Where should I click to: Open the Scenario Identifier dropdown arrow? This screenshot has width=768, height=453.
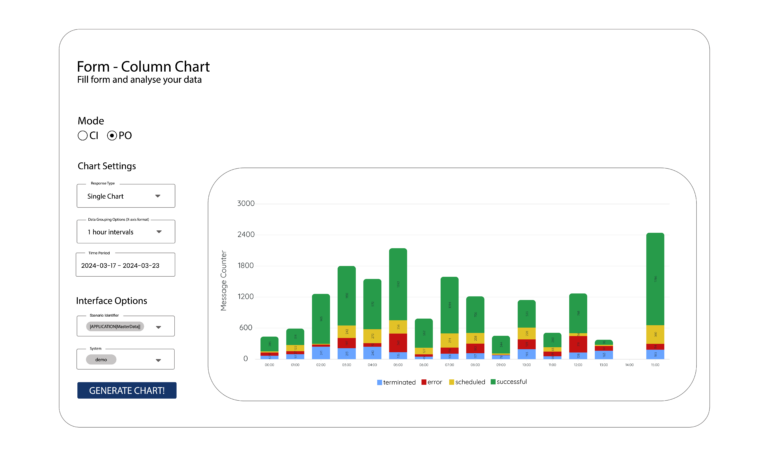tap(159, 327)
